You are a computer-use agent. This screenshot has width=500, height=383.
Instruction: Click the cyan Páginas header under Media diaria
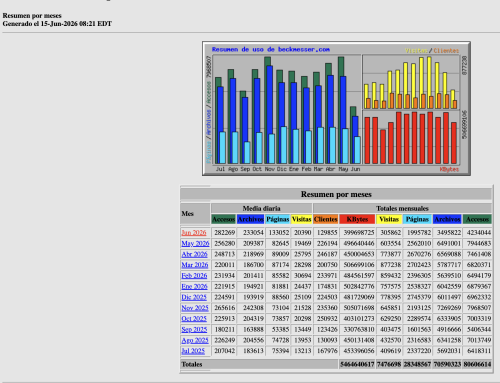pyautogui.click(x=278, y=219)
